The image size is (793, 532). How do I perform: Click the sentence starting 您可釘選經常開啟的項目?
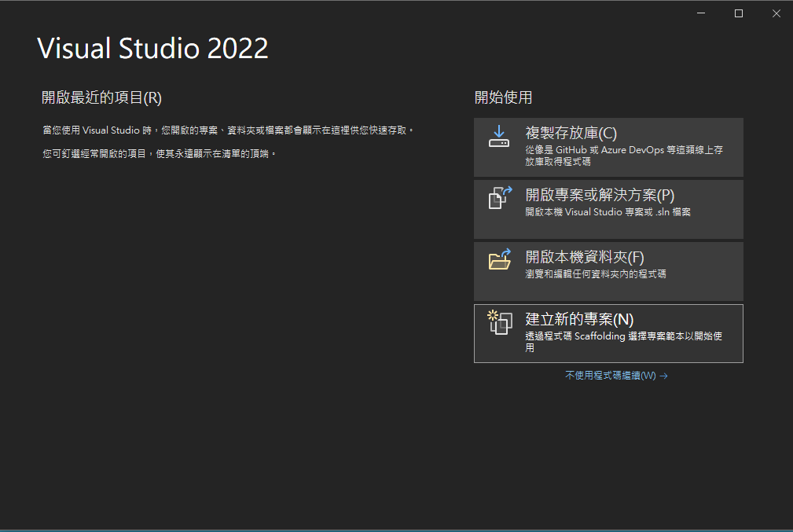(x=160, y=154)
